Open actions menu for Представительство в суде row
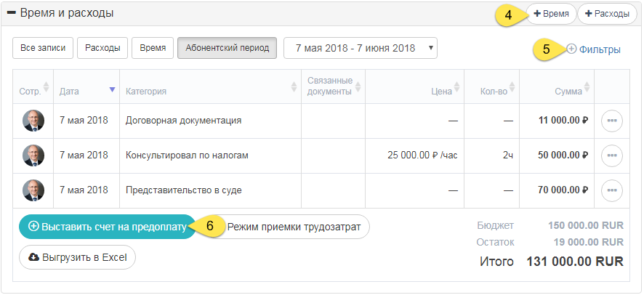This screenshot has width=644, height=295. pyautogui.click(x=612, y=190)
